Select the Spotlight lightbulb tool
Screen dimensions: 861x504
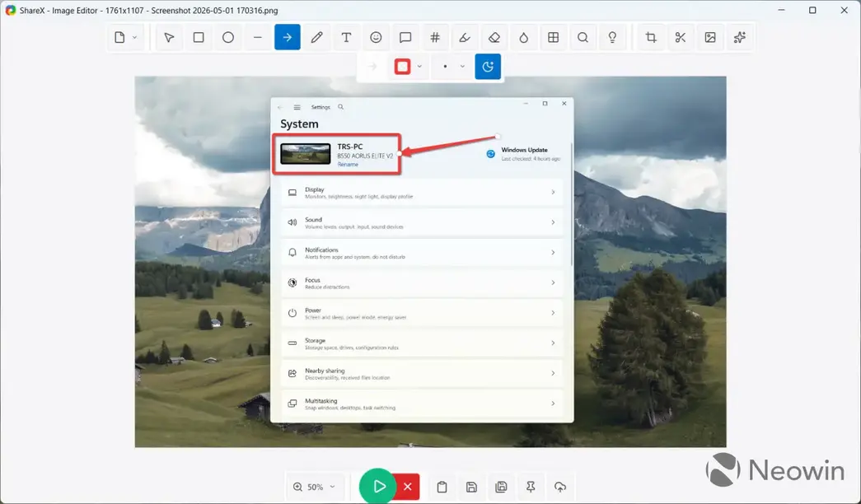(x=612, y=37)
